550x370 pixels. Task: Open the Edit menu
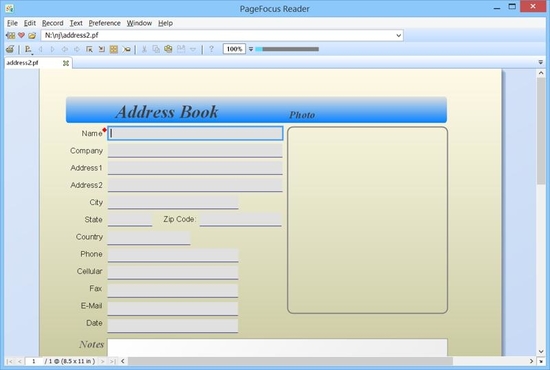tap(30, 23)
